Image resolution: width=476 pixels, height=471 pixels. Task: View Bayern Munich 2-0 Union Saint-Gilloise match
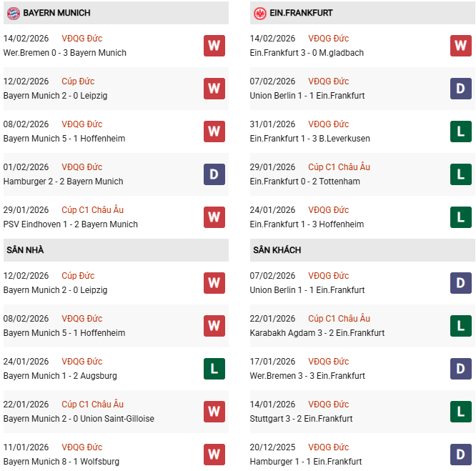(79, 419)
